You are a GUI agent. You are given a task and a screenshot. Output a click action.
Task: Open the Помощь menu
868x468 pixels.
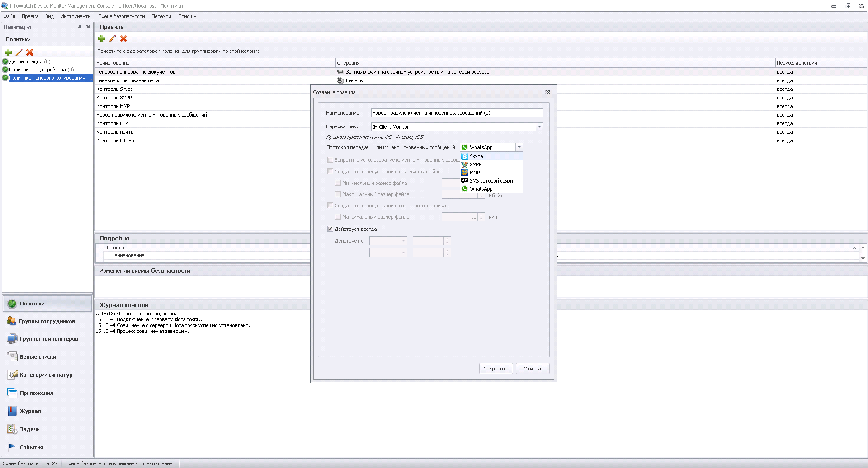[187, 16]
